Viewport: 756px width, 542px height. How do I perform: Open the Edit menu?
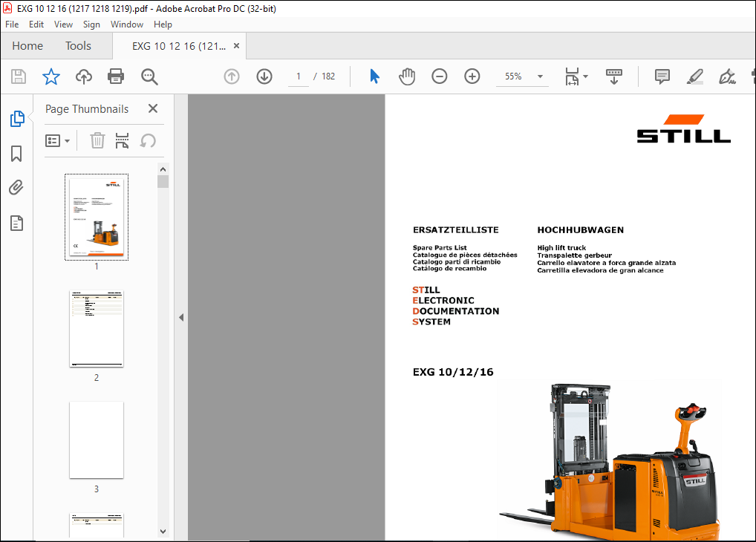(x=36, y=24)
